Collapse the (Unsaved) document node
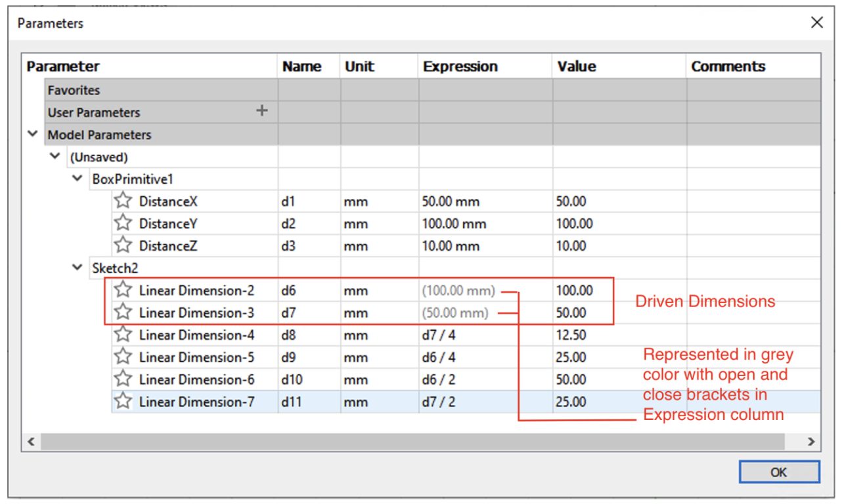 pos(55,157)
